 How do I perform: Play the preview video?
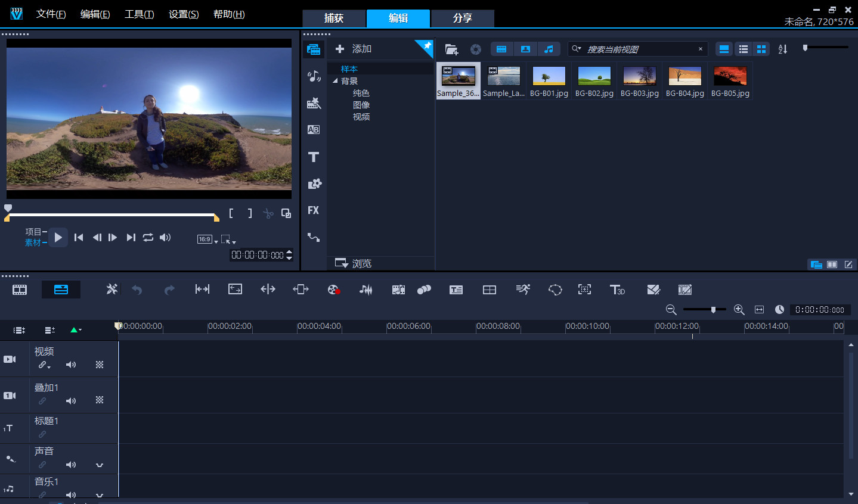[x=58, y=237]
